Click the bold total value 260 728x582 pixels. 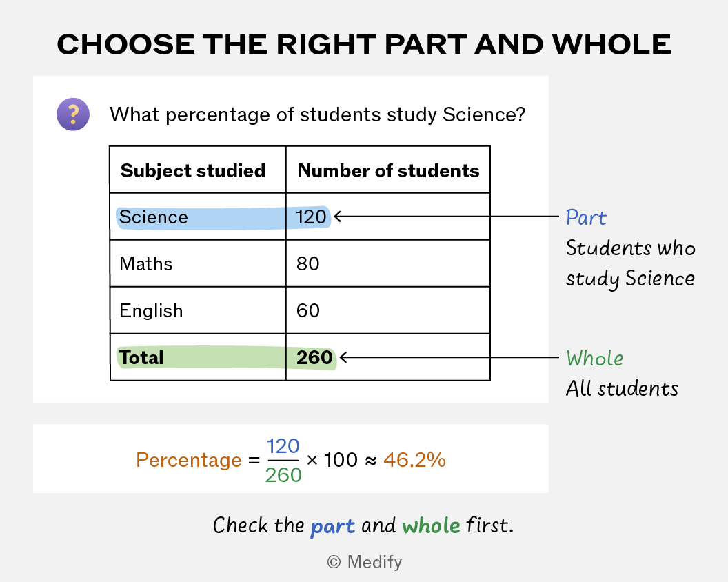314,358
